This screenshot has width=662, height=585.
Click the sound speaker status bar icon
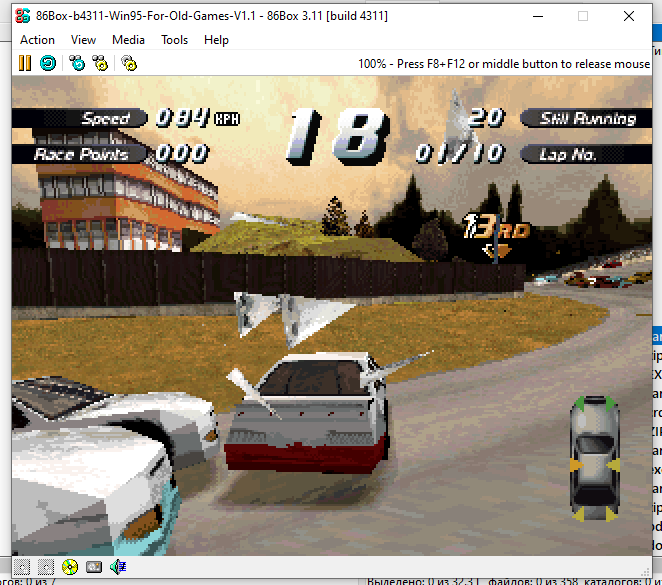tap(118, 567)
